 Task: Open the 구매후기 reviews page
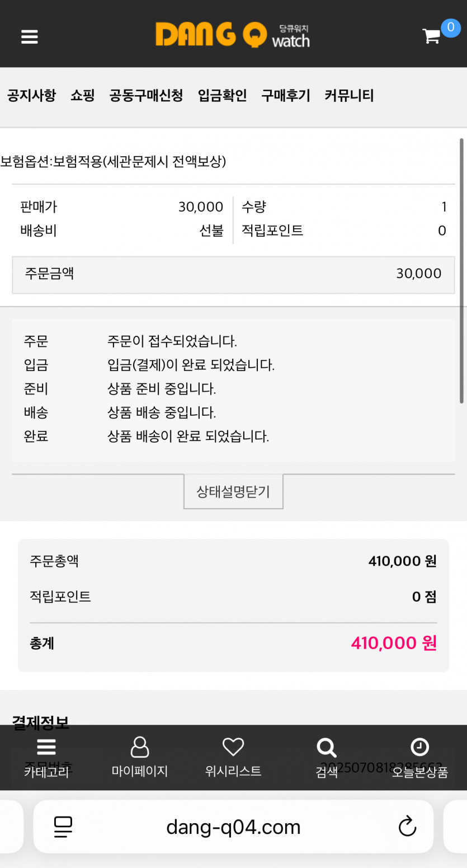(x=285, y=96)
